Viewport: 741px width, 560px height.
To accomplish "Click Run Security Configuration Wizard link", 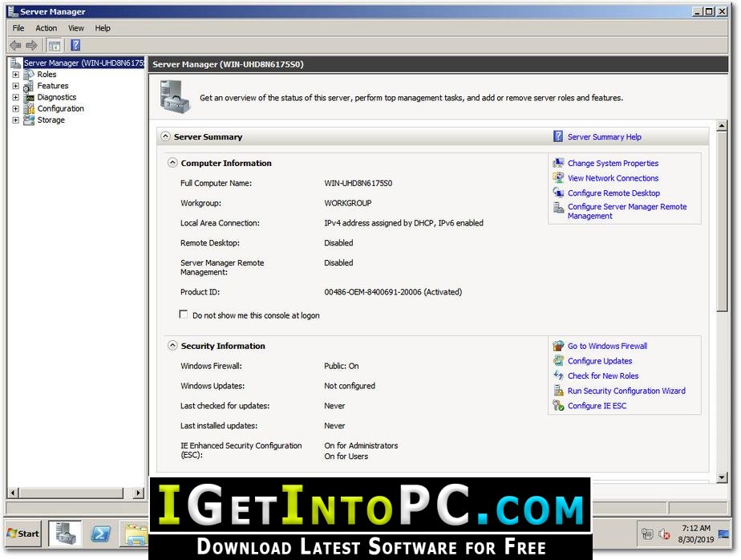I will 626,391.
